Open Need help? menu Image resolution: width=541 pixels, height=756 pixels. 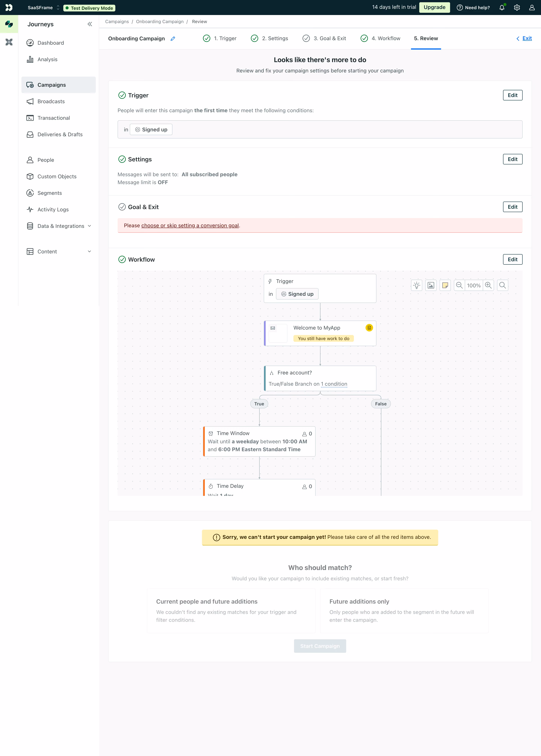click(x=473, y=7)
